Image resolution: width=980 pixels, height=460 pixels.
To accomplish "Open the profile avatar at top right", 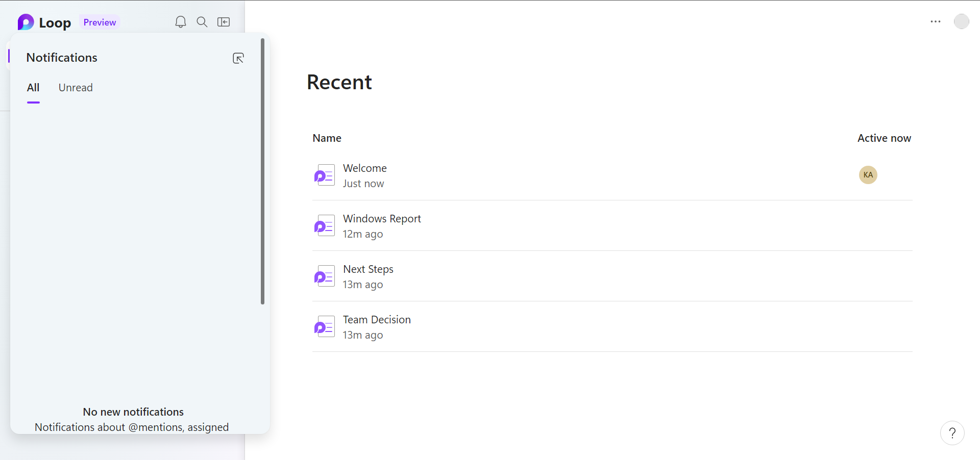I will pyautogui.click(x=962, y=21).
